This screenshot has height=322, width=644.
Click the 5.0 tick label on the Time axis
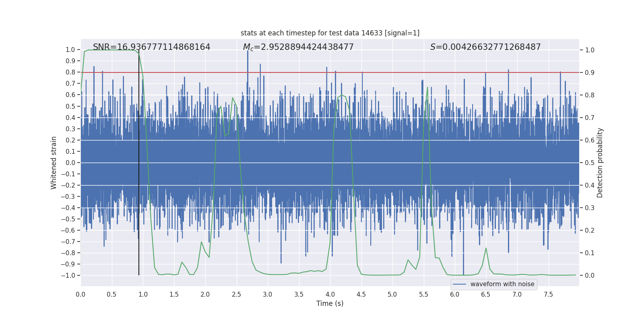[x=392, y=294]
